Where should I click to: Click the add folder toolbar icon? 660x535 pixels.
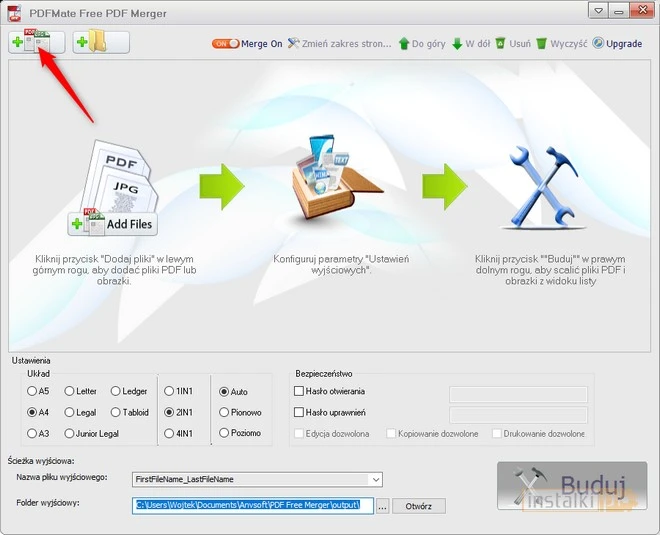click(101, 42)
